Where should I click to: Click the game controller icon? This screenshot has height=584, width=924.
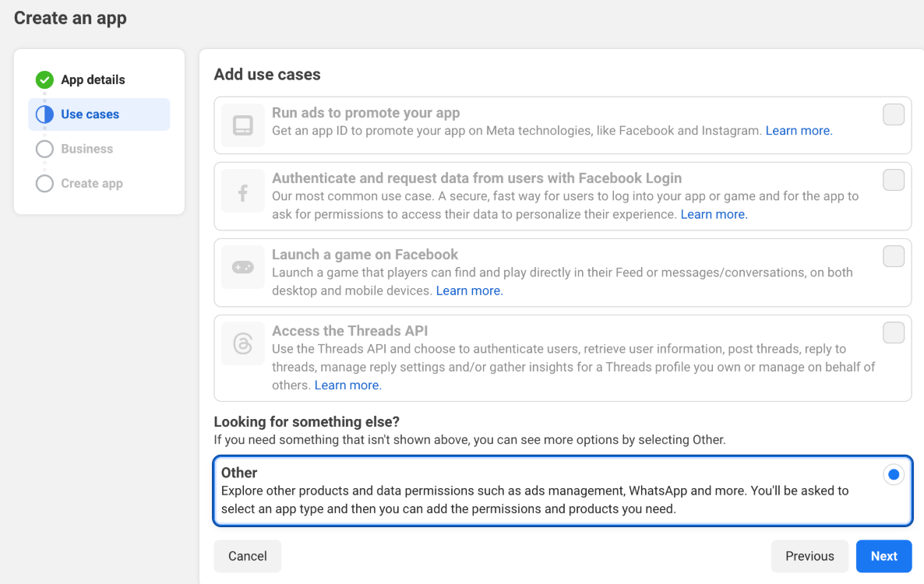pyautogui.click(x=243, y=267)
